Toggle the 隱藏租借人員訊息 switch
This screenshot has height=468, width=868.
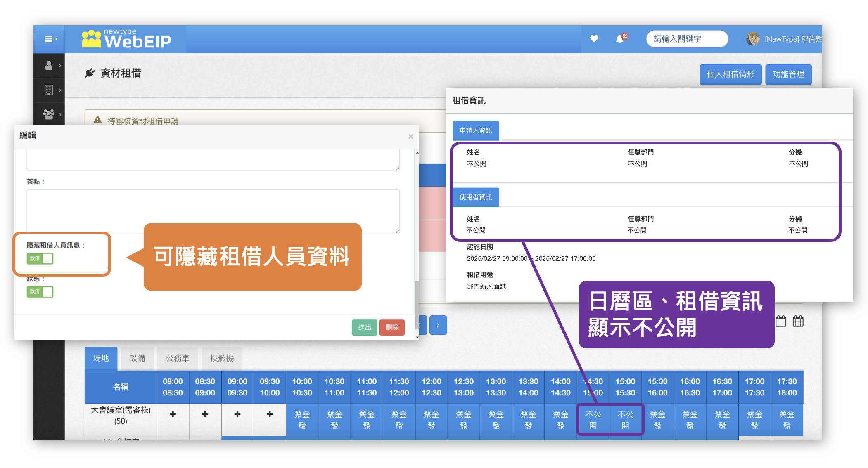(x=40, y=258)
